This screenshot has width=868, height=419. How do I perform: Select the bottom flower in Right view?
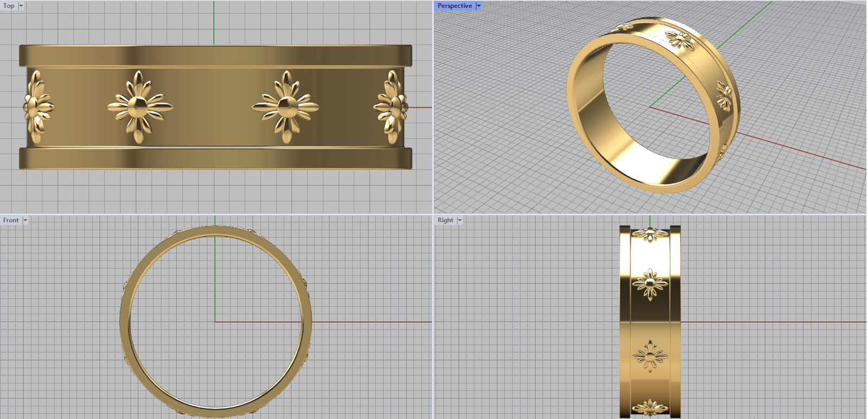pos(649,407)
